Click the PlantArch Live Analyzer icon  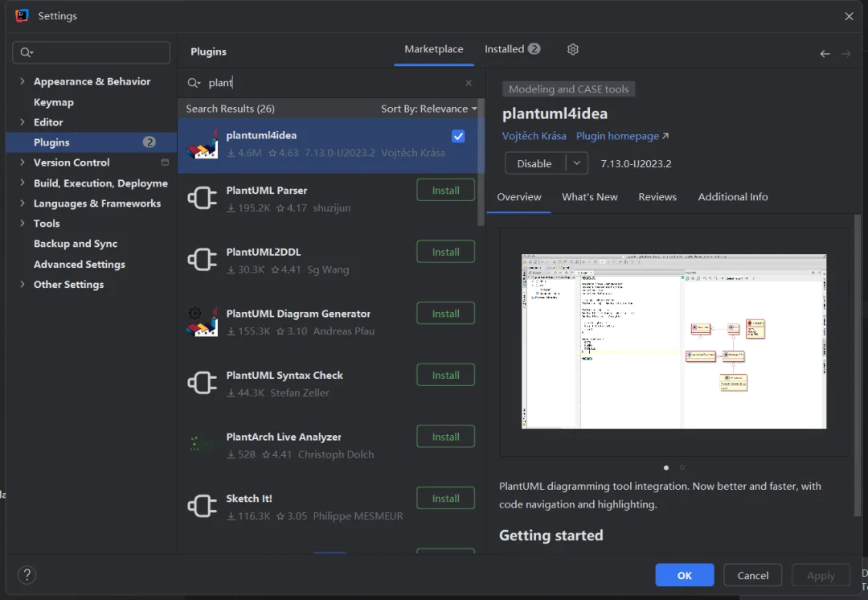point(200,444)
